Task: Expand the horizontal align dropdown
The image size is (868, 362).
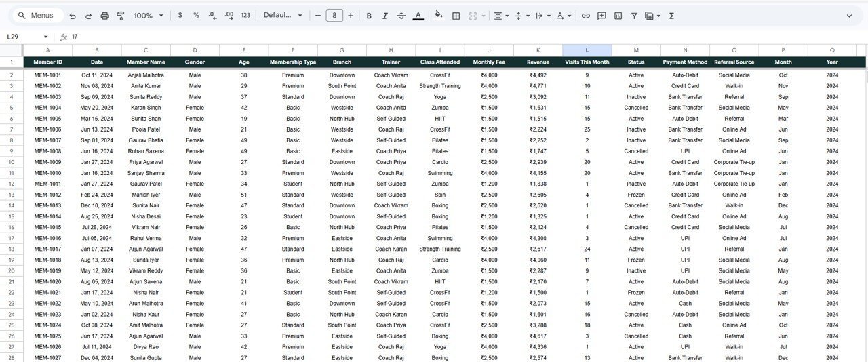Action: [502, 16]
